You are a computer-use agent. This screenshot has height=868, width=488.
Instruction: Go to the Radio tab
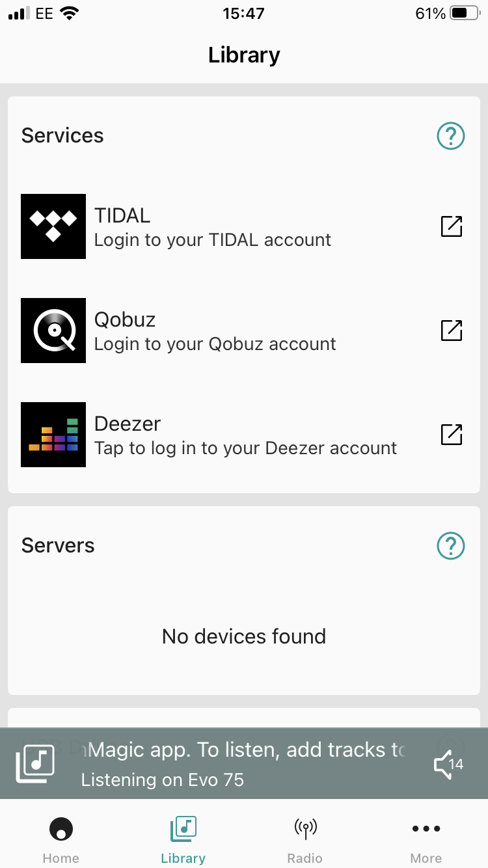[305, 839]
